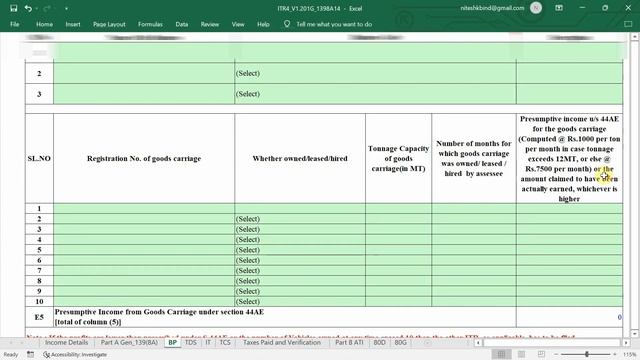Open the Help ribbon tab
640x360 pixels.
pos(263,24)
